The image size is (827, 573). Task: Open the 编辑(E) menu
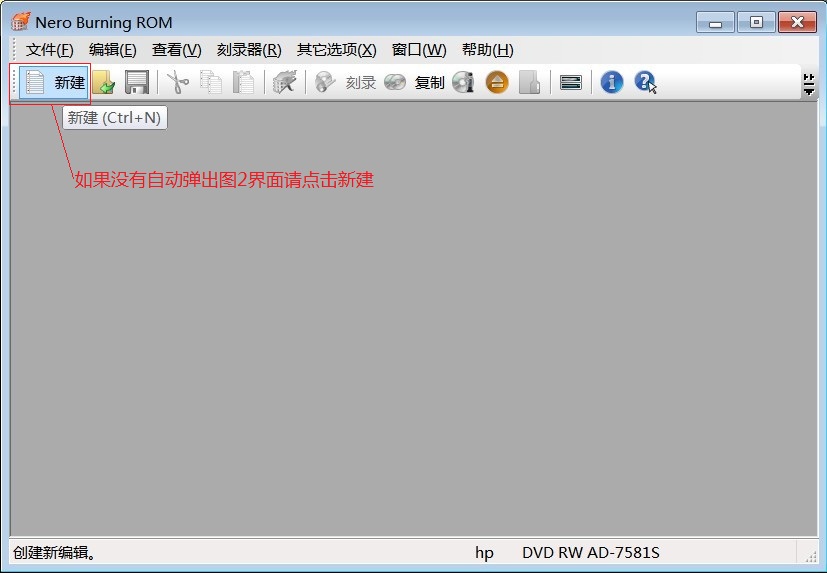pos(113,50)
